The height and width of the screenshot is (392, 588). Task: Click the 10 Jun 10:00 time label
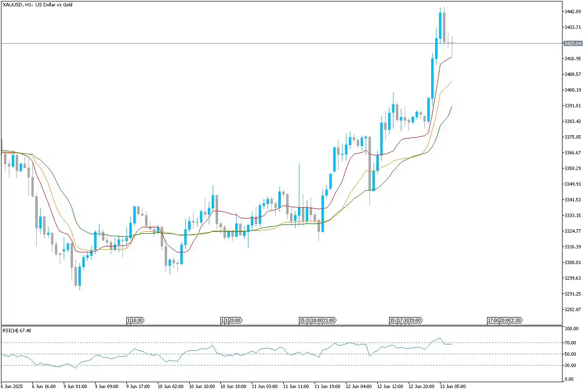202,386
